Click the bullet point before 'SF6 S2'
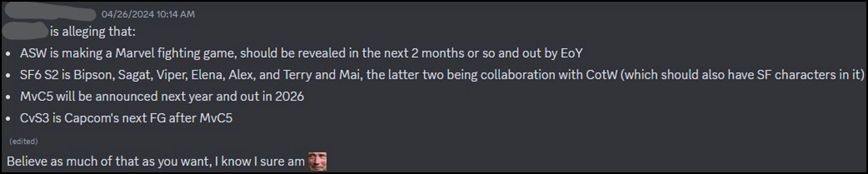Screen dimensions: 868x174 click(8, 76)
